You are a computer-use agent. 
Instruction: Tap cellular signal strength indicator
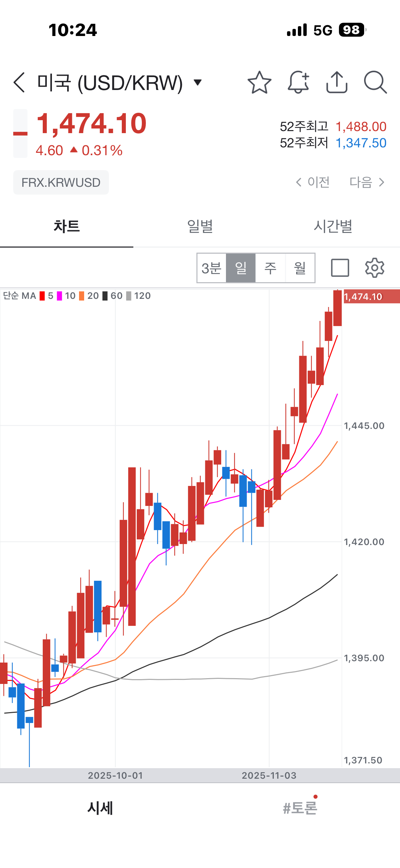297,30
